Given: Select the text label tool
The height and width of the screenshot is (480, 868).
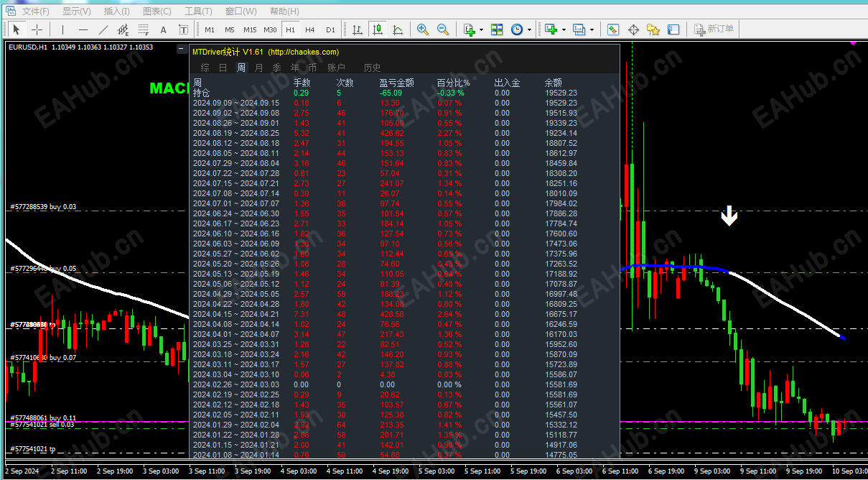Looking at the screenshot, I should coord(183,29).
